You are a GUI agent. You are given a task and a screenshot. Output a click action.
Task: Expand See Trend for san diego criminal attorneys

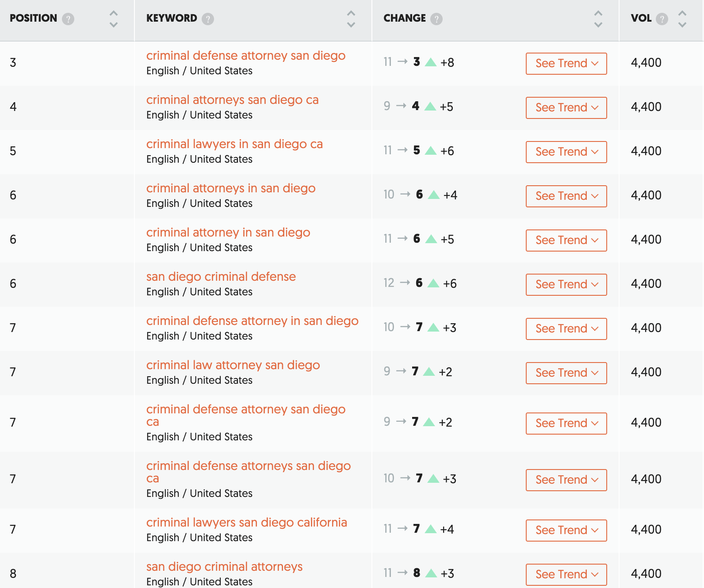[566, 574]
